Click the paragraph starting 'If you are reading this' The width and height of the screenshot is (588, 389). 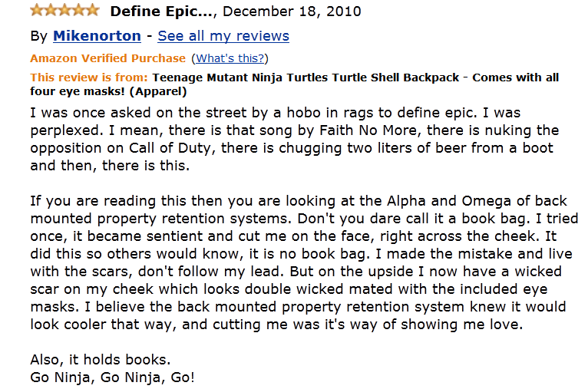click(x=298, y=262)
